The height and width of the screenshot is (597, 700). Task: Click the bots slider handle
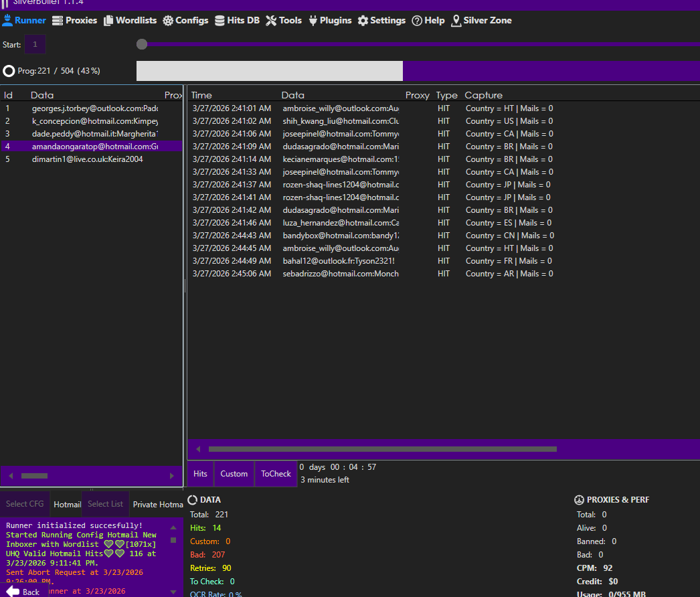[x=142, y=44]
